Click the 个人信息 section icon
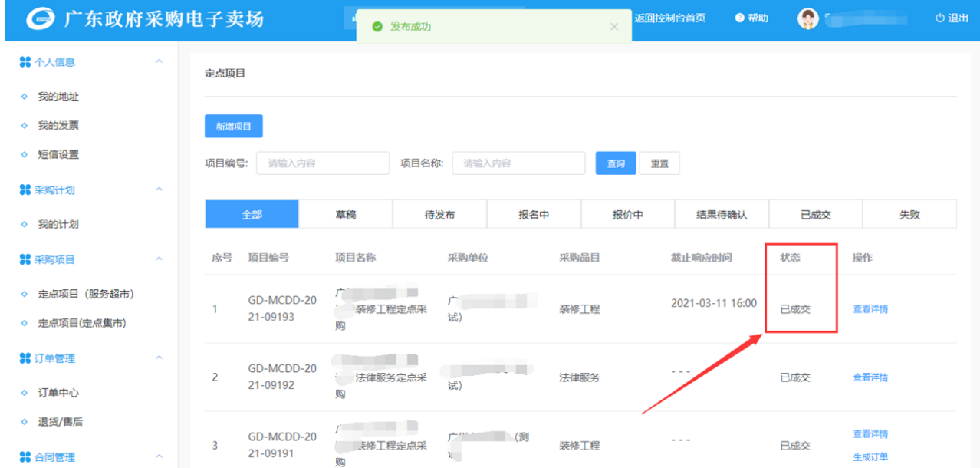This screenshot has height=468, width=980. click(x=25, y=62)
